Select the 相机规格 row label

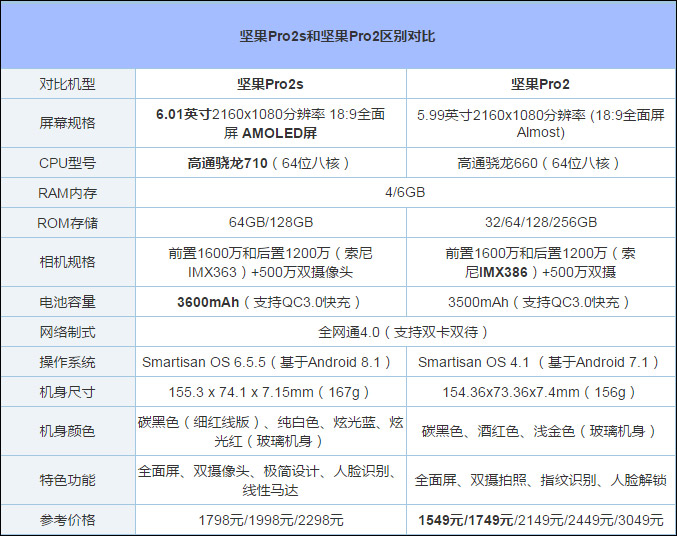[68, 262]
